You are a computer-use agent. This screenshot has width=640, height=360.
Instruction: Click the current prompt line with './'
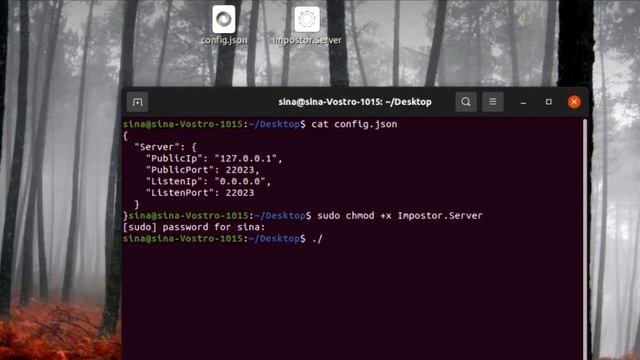(x=223, y=238)
